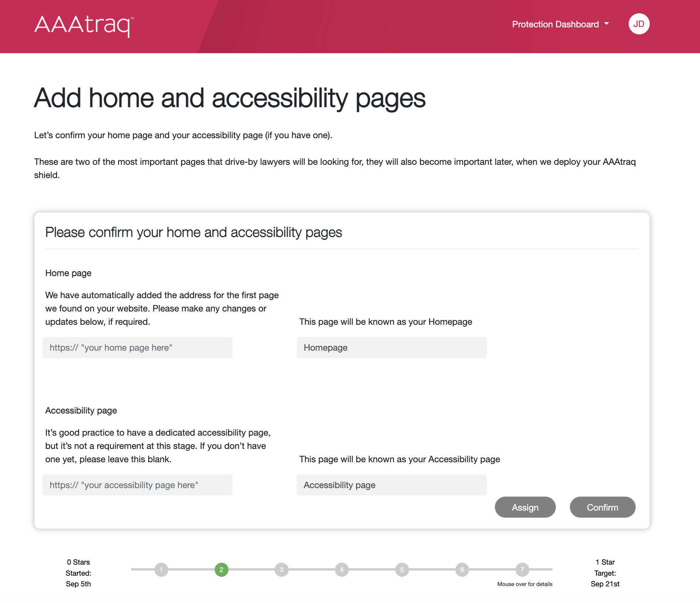Select the Homepage name field
Image resolution: width=700 pixels, height=603 pixels.
pos(391,347)
